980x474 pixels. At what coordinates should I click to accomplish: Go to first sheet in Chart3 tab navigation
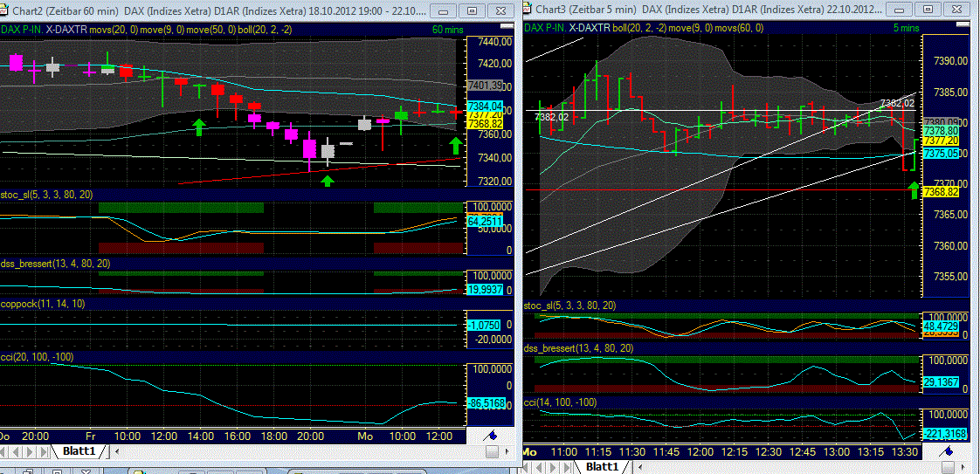coord(526,466)
